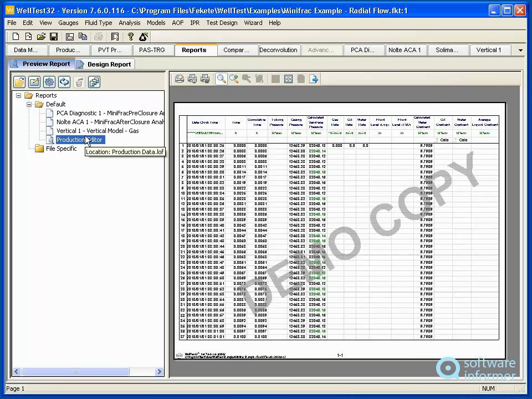Select the File Specific folder
Screen dimensions: 532x399
[61, 149]
